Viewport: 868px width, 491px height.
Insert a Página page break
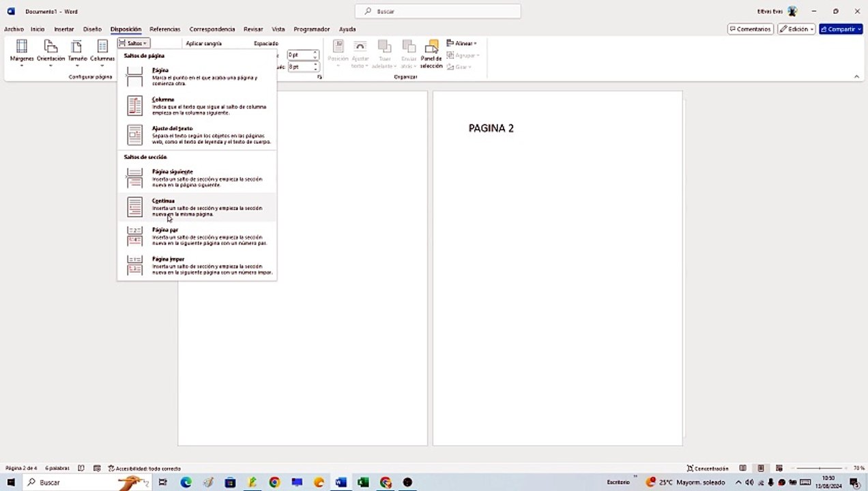point(198,76)
